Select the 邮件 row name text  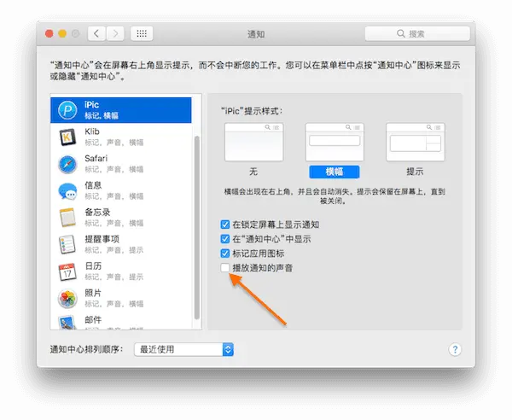tap(93, 320)
